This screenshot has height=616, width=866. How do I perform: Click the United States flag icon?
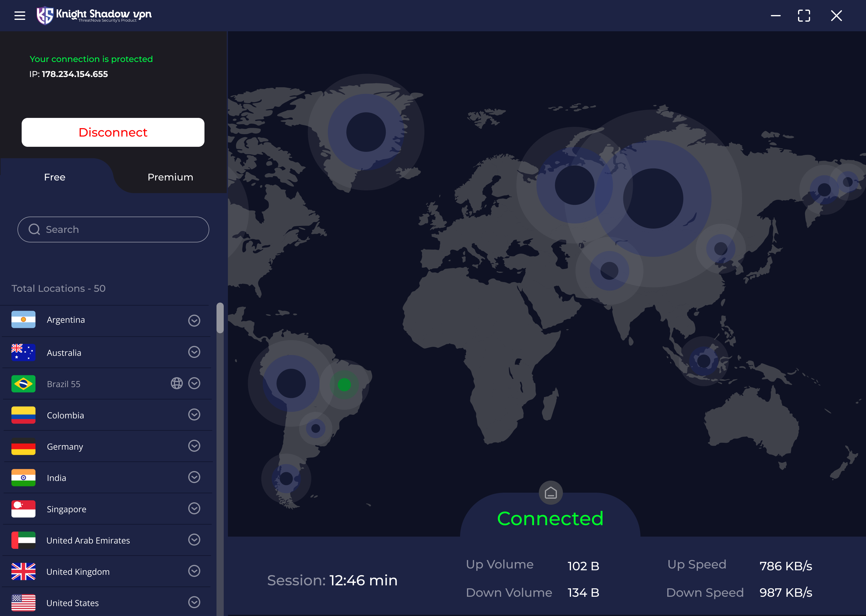point(23,603)
